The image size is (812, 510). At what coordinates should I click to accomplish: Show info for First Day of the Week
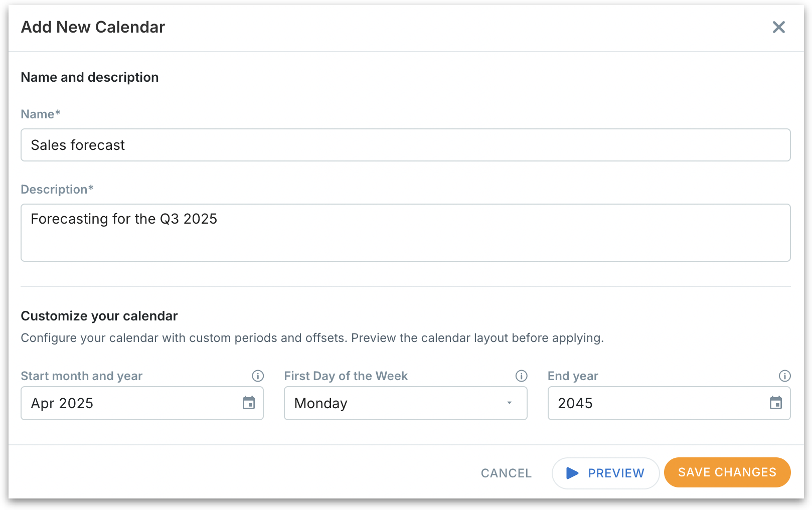pos(522,376)
